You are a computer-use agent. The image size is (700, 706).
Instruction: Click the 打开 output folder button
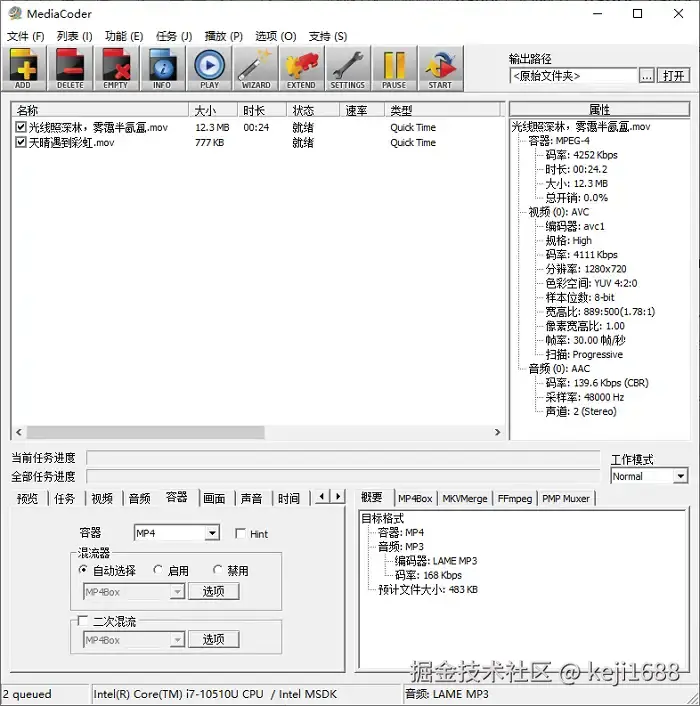(x=673, y=76)
